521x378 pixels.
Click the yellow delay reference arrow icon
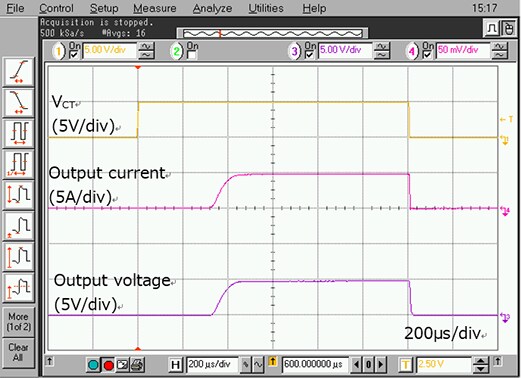tap(273, 361)
